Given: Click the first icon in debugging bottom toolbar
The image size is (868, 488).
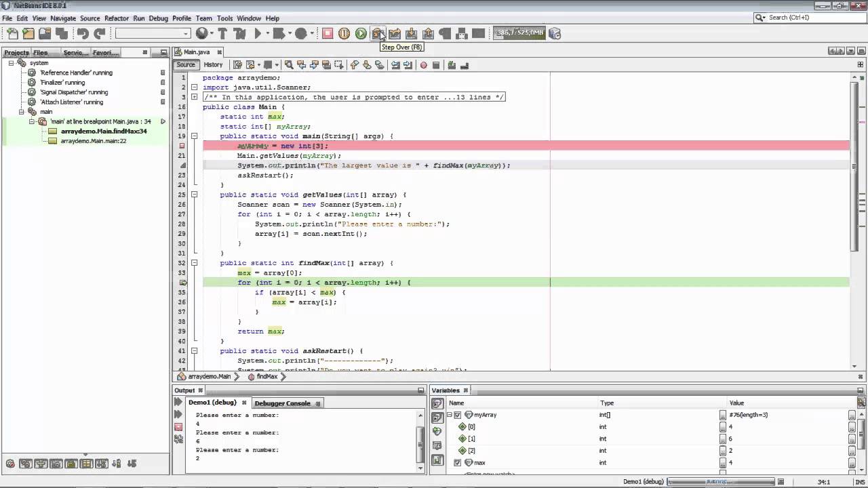Looking at the screenshot, I should tap(11, 464).
